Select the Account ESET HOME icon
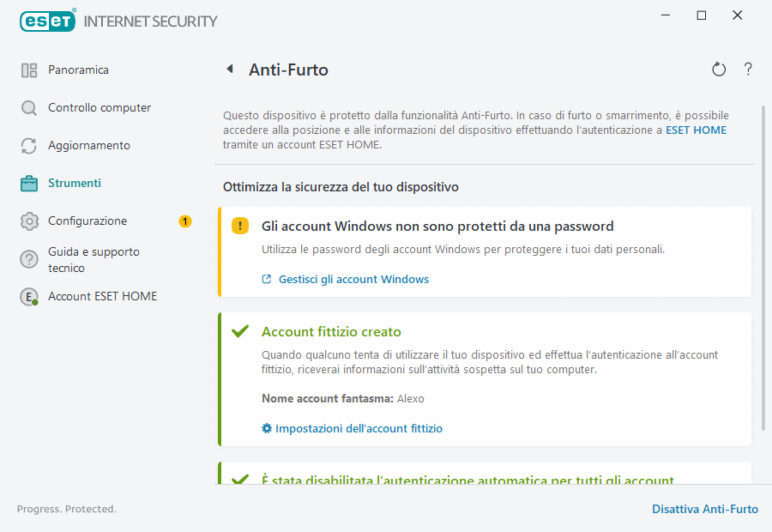The image size is (772, 532). tap(29, 296)
